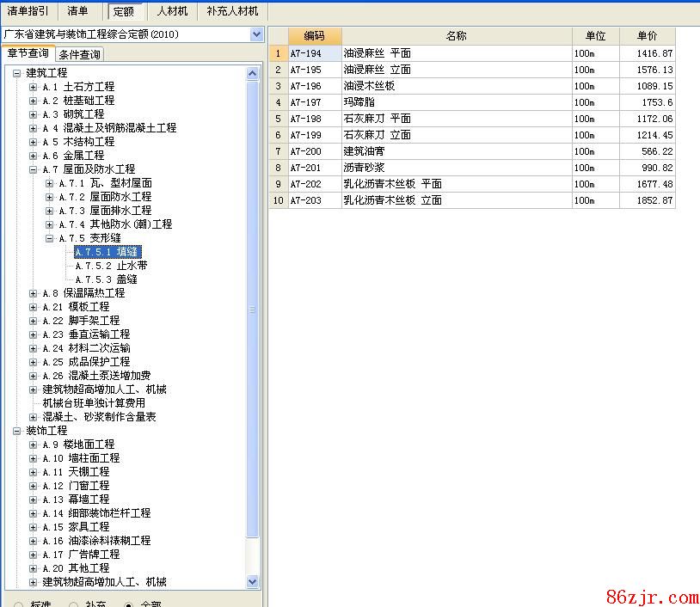Expand the A.1 土石方工程 node
Image resolution: width=700 pixels, height=607 pixels.
coord(33,87)
